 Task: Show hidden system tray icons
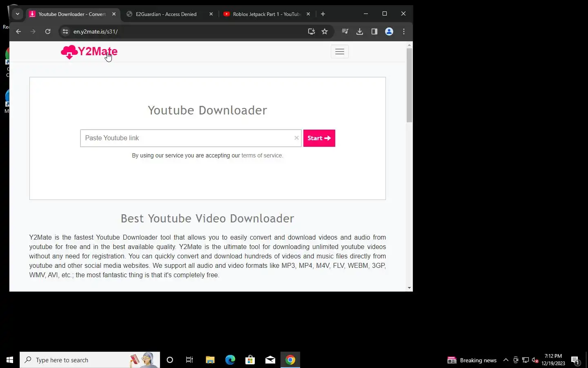click(506, 360)
